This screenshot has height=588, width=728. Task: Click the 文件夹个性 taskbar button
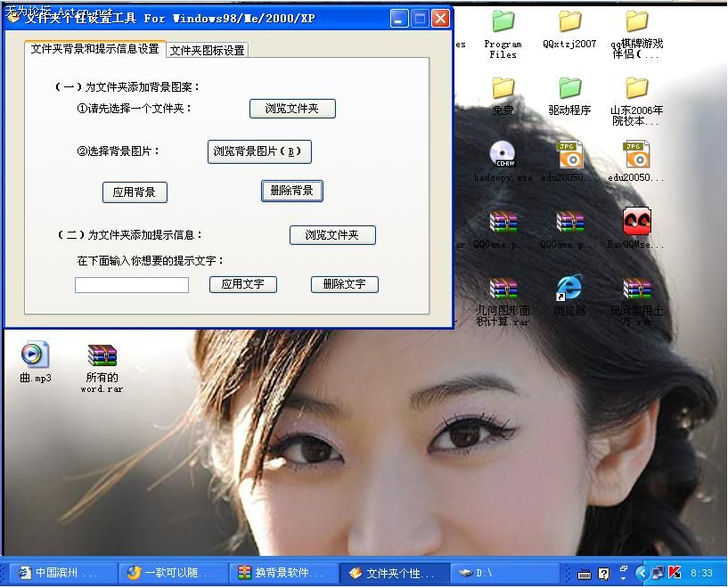tap(395, 573)
